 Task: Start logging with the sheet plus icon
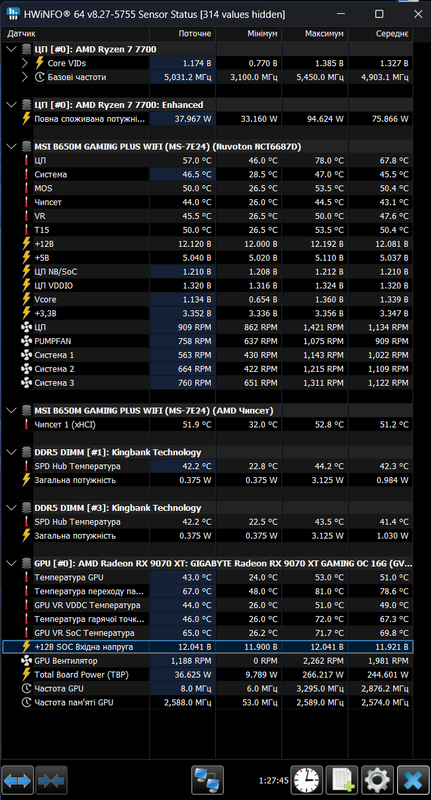[342, 780]
